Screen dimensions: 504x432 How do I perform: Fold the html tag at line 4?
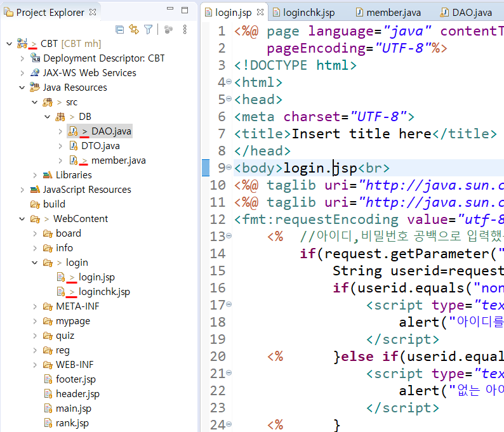[x=229, y=82]
